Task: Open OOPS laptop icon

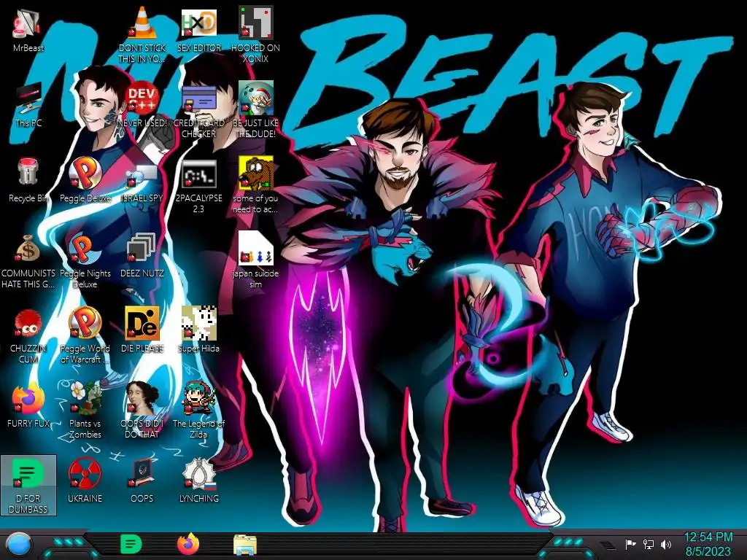Action: coord(142,474)
